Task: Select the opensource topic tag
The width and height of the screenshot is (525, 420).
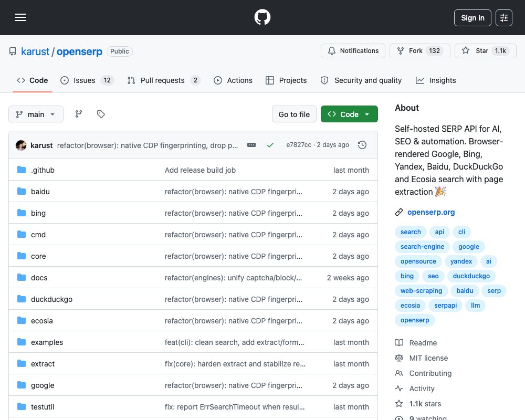Action: 418,261
